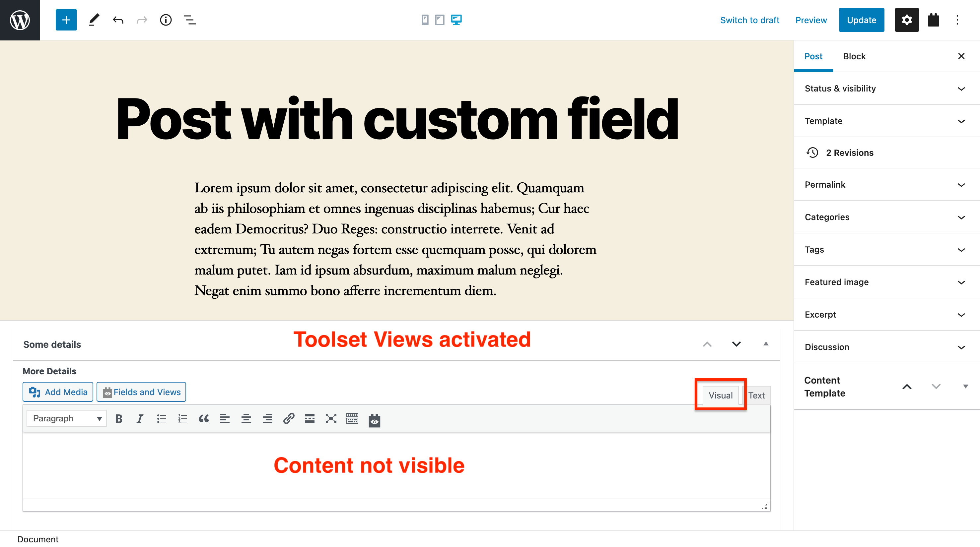
Task: Click inside the More Details editor area
Action: point(396,466)
